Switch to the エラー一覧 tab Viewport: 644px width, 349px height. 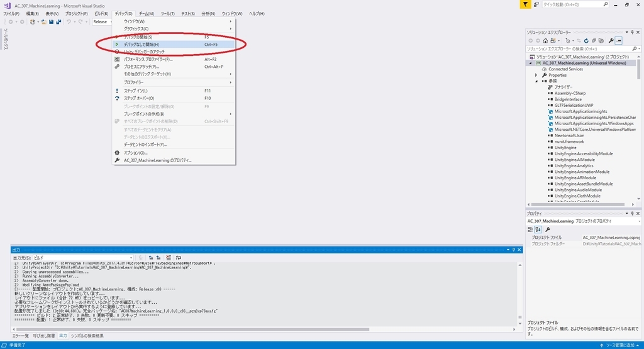pyautogui.click(x=21, y=336)
